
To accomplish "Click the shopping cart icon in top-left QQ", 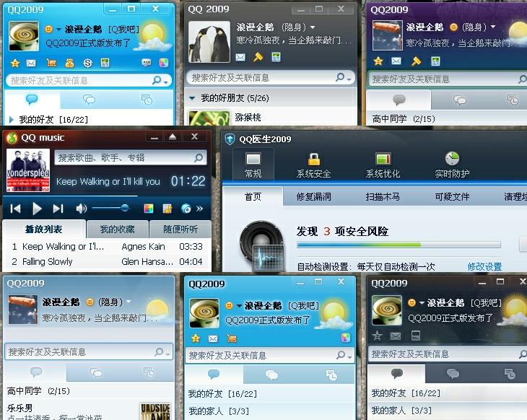I will 51,63.
